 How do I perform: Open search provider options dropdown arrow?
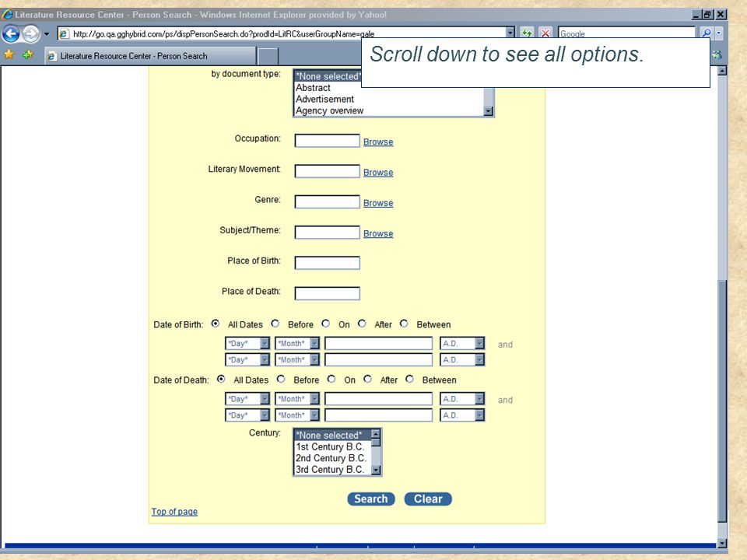click(719, 33)
